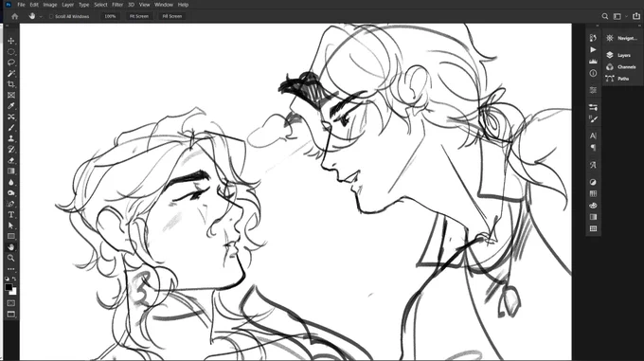
Task: Select the Type tool
Action: (x=11, y=215)
